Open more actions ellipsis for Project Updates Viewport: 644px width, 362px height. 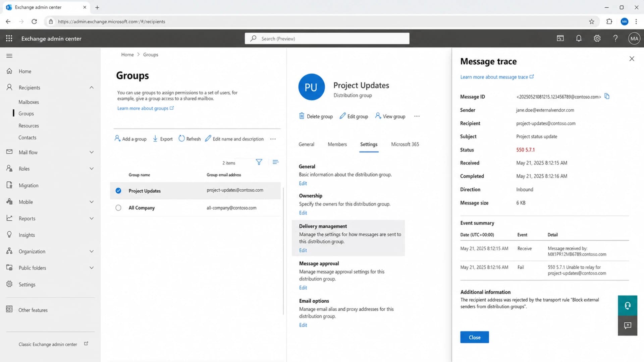(x=417, y=116)
